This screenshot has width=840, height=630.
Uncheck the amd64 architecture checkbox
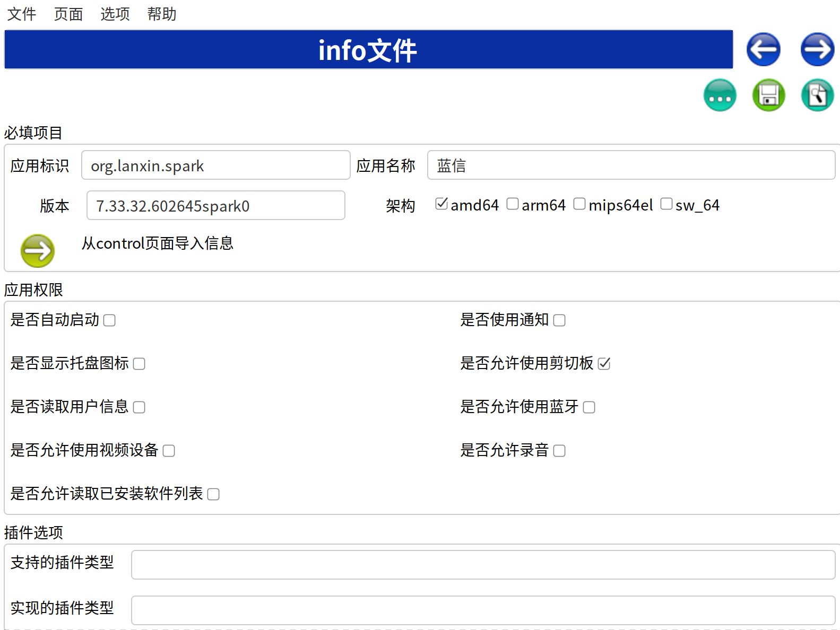(x=441, y=204)
